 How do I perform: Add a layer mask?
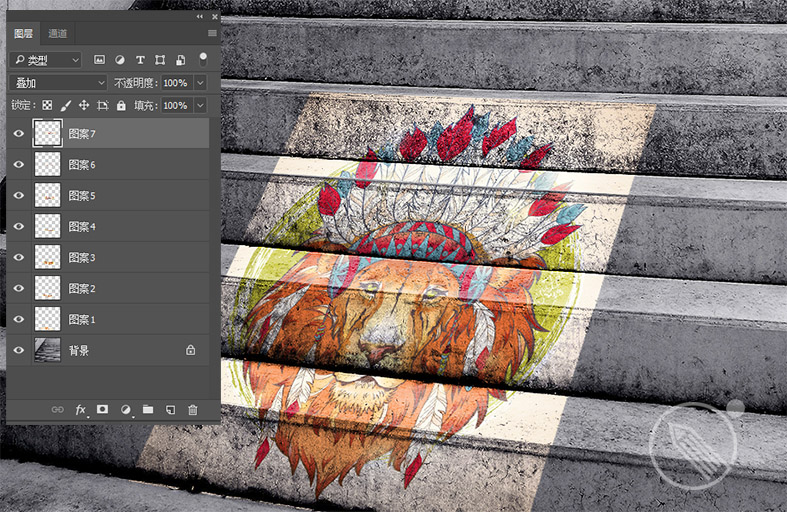102,410
